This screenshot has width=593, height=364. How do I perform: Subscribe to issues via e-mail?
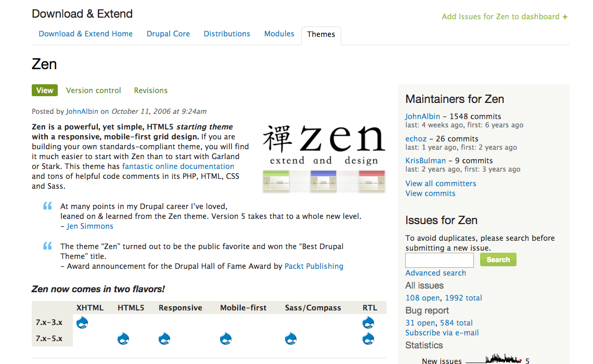click(x=442, y=333)
